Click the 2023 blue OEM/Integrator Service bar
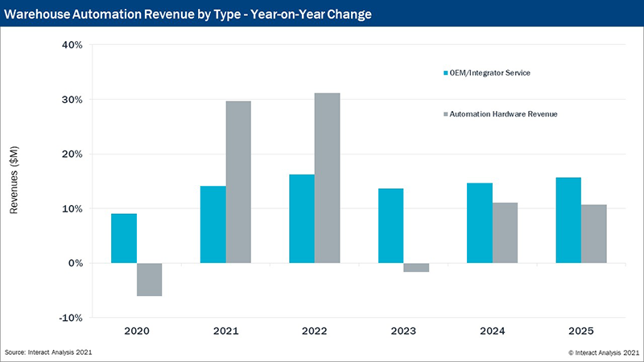Screen dimensions: 644x362 pos(390,225)
